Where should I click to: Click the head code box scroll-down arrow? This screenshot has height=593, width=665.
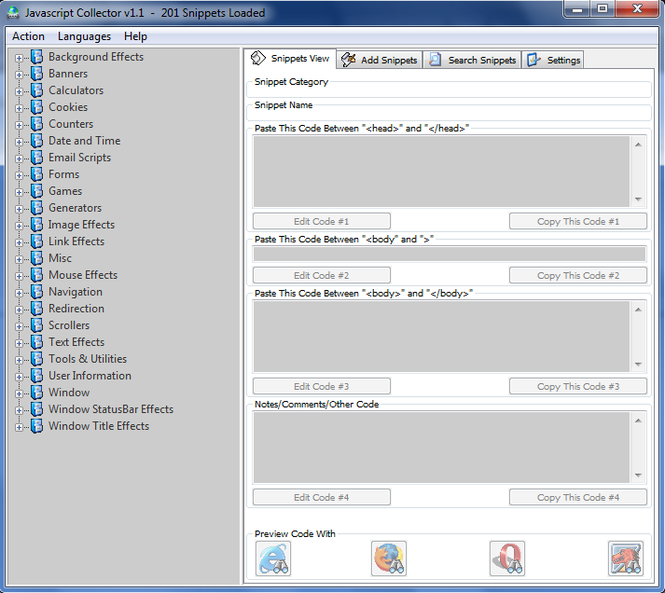(638, 199)
